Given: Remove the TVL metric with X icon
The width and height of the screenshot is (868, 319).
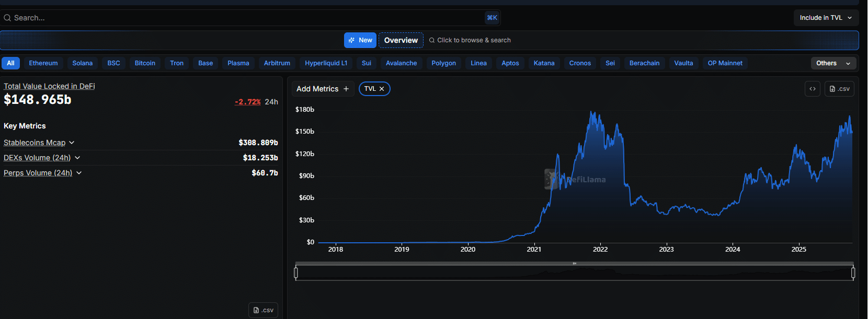Looking at the screenshot, I should coord(382,89).
